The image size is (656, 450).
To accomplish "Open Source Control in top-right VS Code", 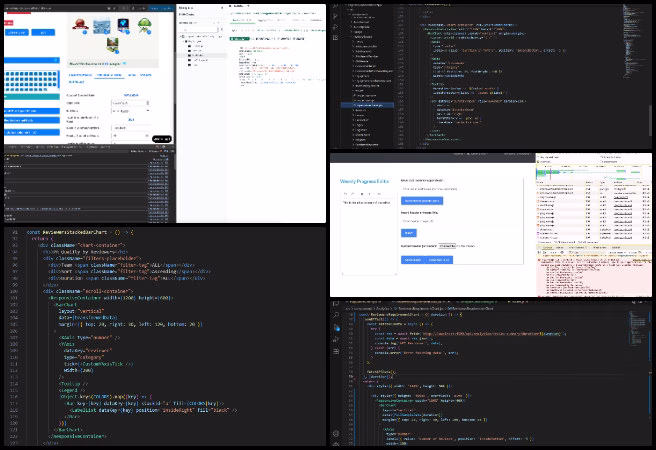I will click(336, 16).
